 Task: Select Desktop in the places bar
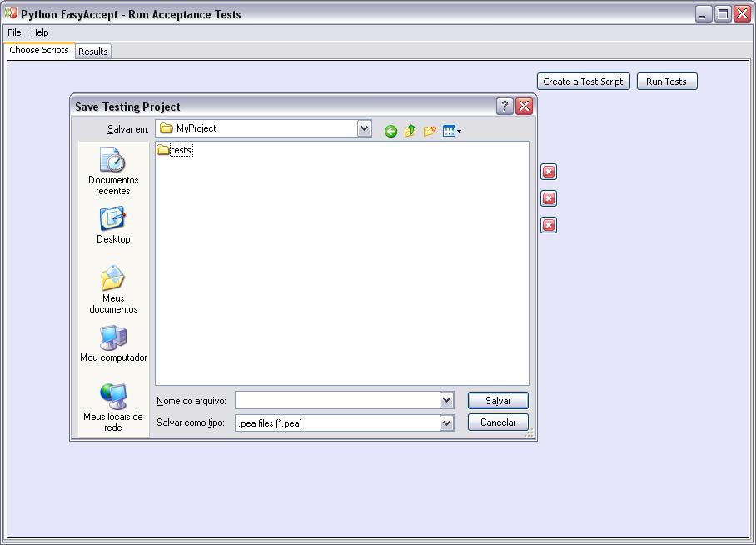click(113, 226)
